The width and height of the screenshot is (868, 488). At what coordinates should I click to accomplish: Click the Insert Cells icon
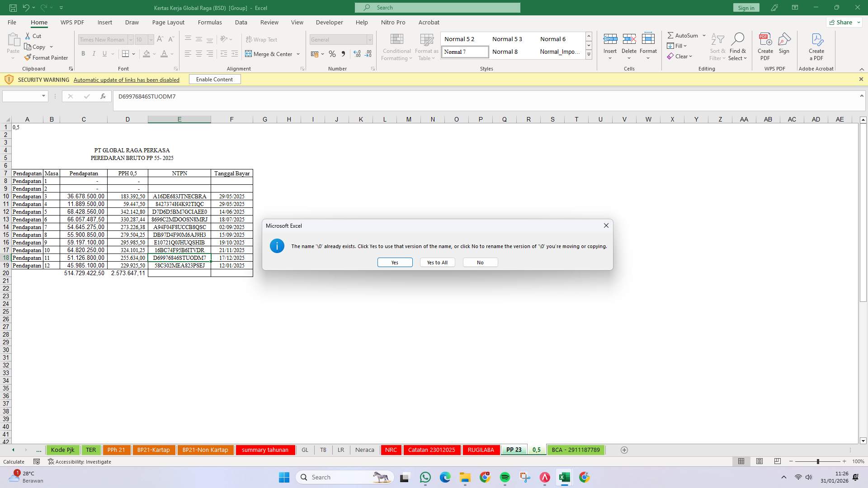click(610, 39)
